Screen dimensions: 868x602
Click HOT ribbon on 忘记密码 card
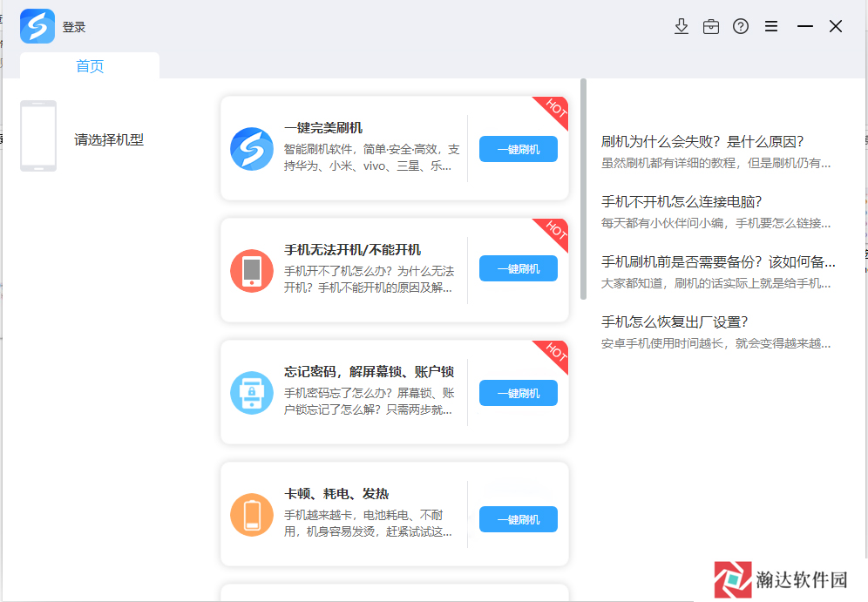(556, 352)
